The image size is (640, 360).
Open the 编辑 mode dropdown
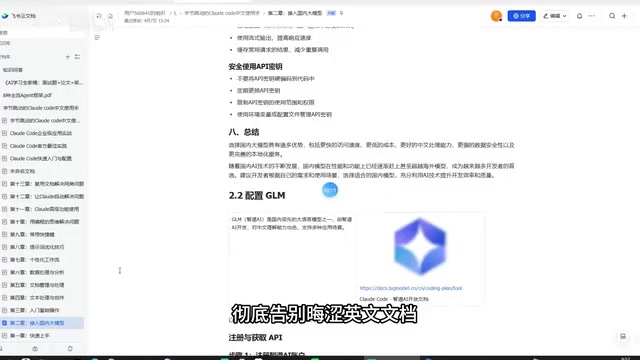tap(555, 16)
